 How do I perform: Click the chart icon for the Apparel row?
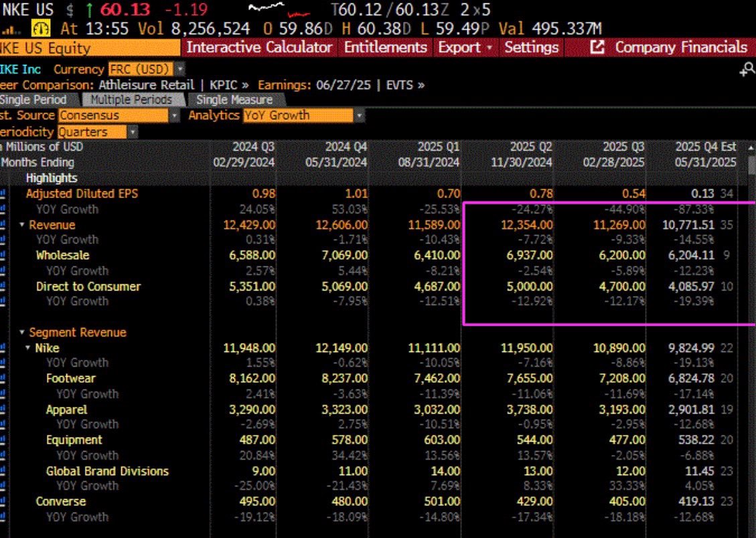3,410
